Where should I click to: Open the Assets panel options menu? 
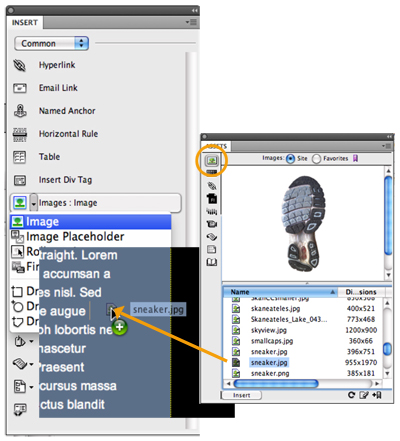(x=387, y=146)
